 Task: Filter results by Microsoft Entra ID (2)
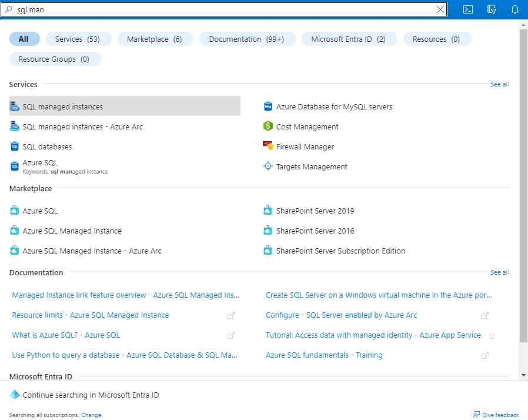(349, 39)
